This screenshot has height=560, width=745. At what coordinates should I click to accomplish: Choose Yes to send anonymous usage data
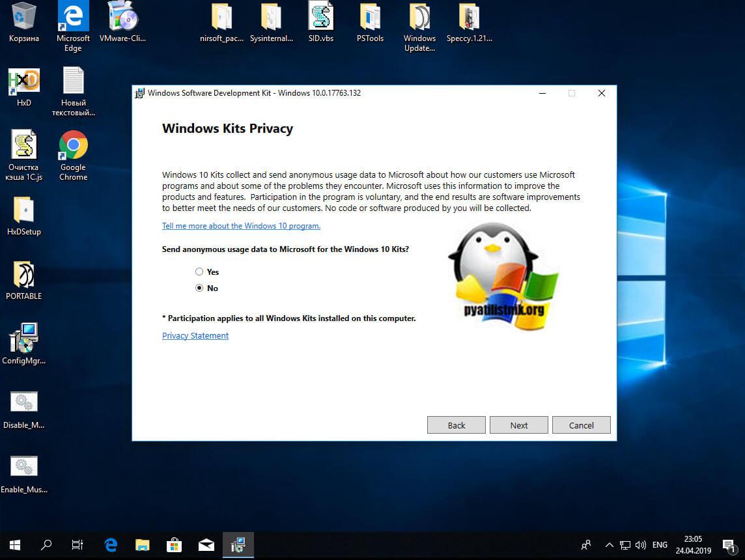199,272
